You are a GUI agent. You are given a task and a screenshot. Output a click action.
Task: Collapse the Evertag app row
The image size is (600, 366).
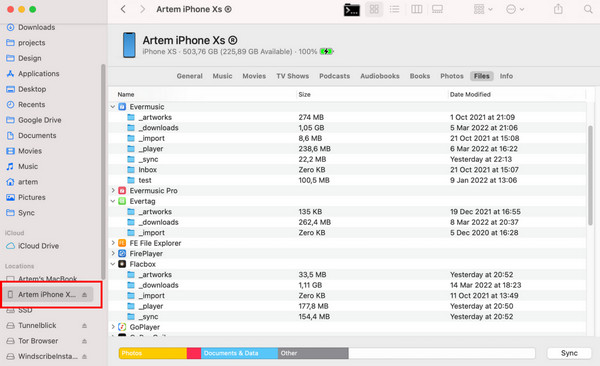coord(113,201)
